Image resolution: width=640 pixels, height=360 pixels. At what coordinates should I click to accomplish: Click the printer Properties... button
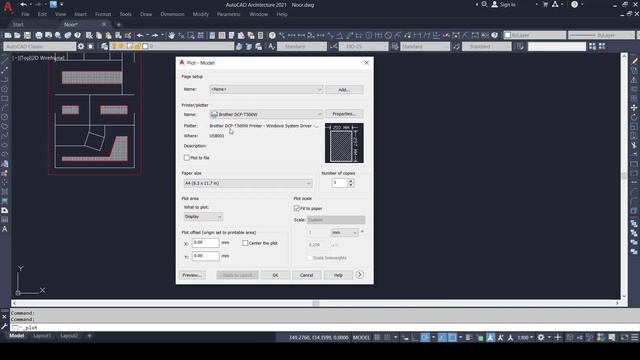[x=344, y=114]
